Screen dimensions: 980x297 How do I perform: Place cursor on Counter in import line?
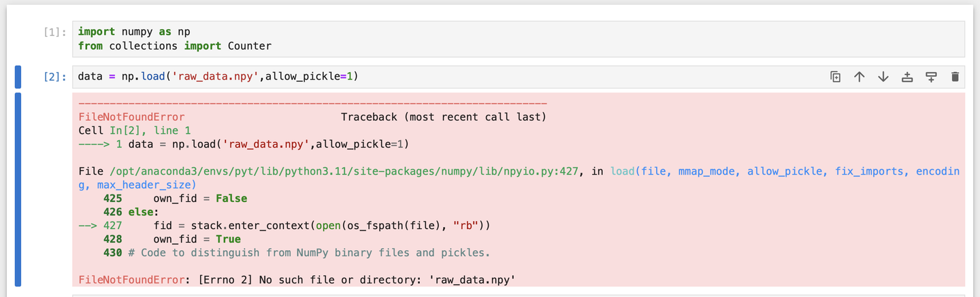[x=249, y=46]
